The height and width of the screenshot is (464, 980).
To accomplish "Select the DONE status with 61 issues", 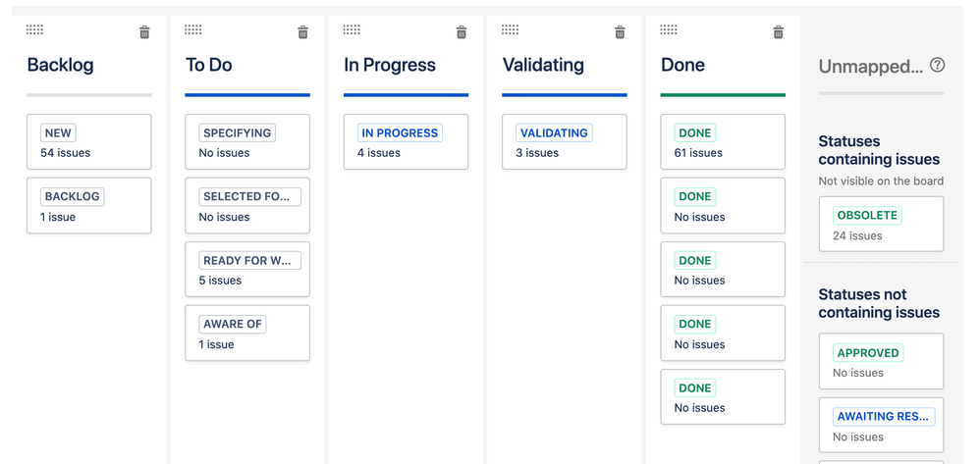I will coord(723,142).
